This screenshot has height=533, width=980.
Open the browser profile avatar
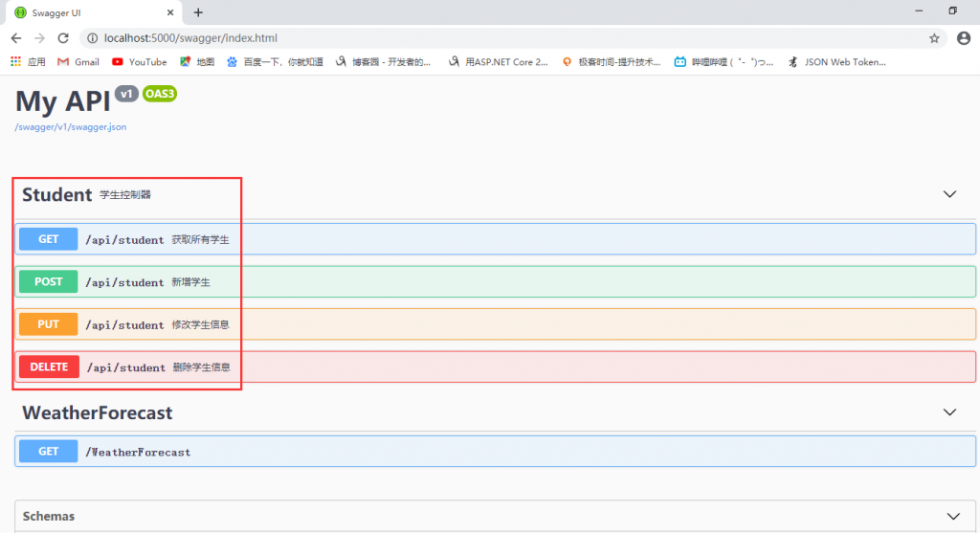pyautogui.click(x=964, y=38)
